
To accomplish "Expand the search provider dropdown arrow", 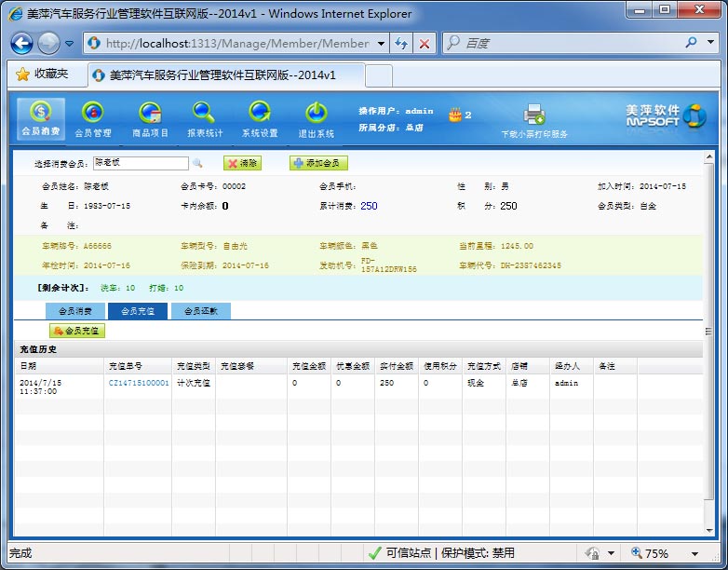I will [x=709, y=44].
